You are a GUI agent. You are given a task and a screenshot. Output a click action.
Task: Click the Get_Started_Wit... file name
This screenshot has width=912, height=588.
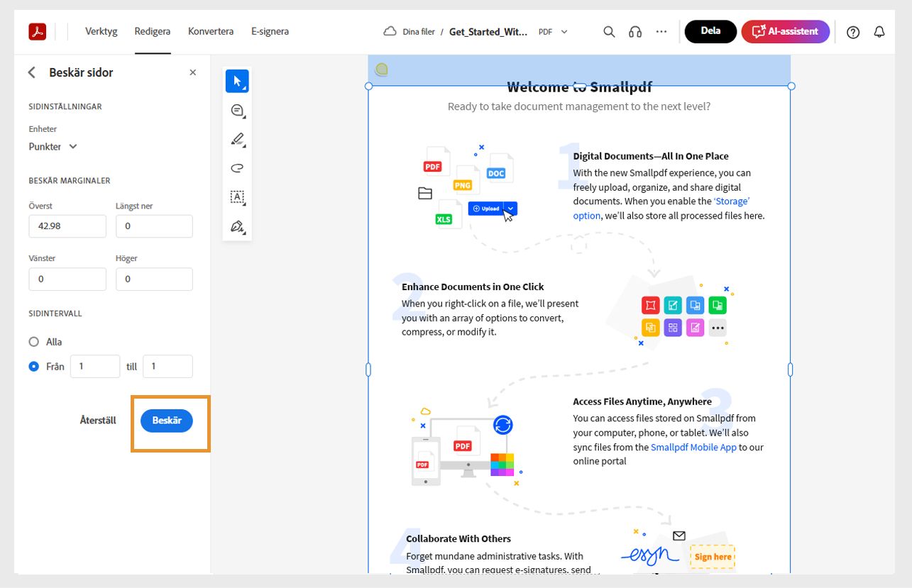488,32
